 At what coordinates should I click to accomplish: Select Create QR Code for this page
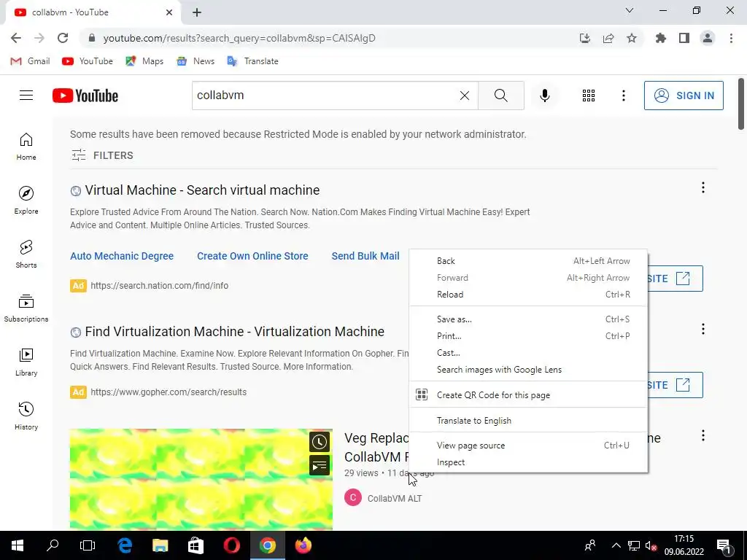point(528,394)
